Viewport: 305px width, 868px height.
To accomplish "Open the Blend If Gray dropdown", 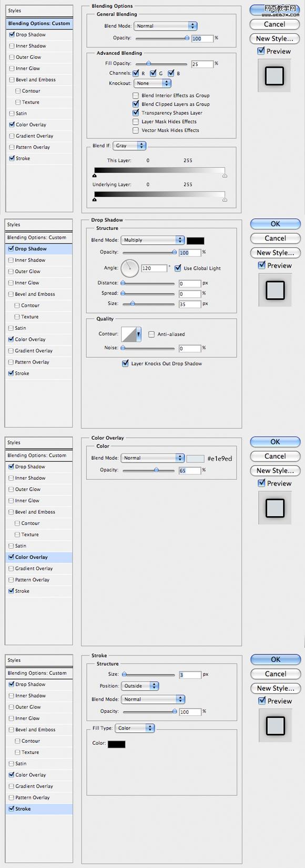I will 129,146.
